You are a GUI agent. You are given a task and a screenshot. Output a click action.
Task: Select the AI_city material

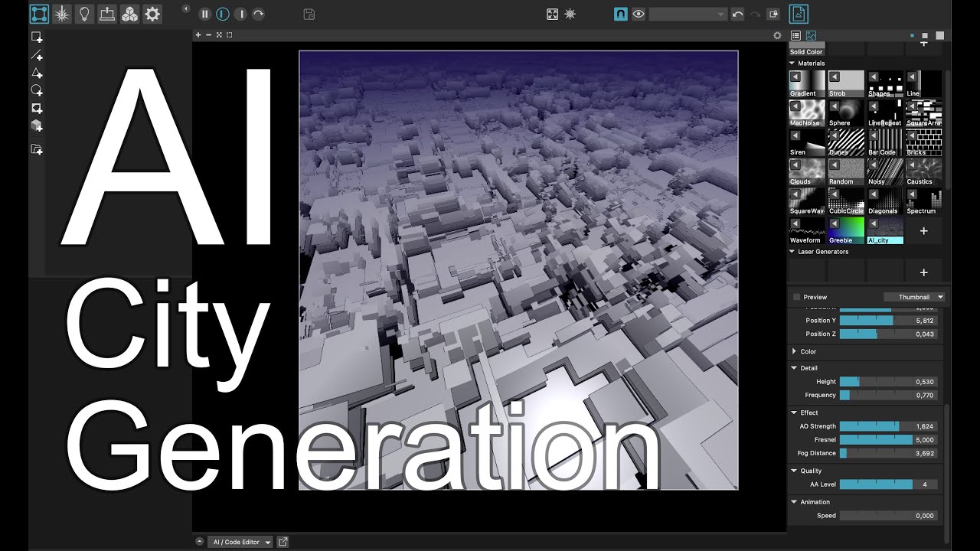[x=885, y=231]
